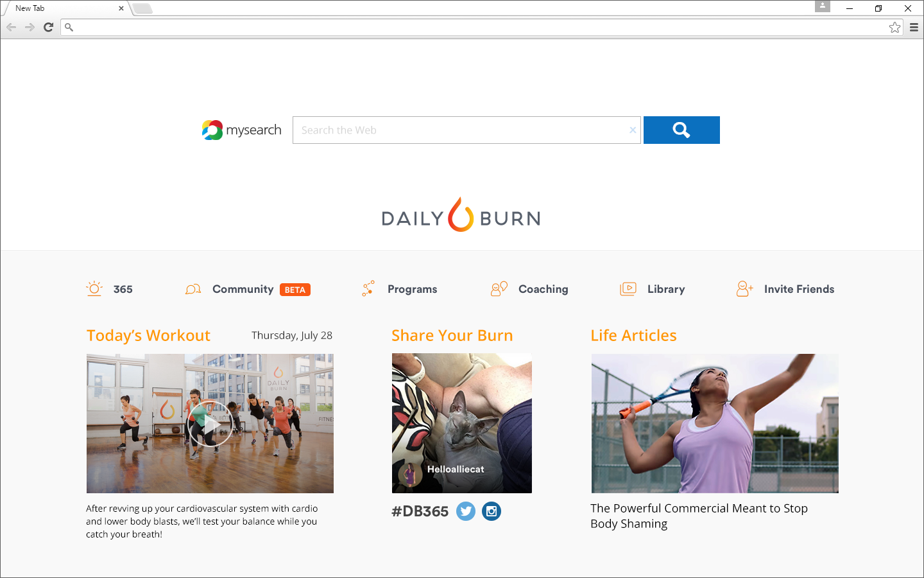Click the Invite Friends person-plus icon

tap(745, 289)
